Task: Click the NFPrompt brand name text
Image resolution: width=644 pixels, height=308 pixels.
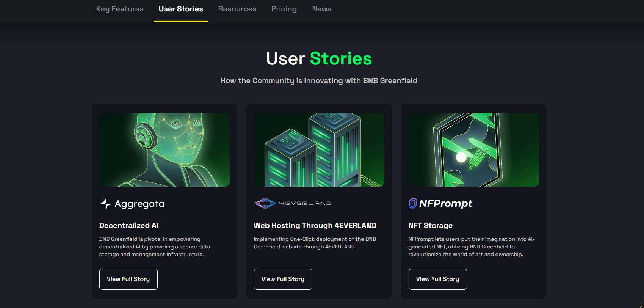Action: [x=446, y=204]
